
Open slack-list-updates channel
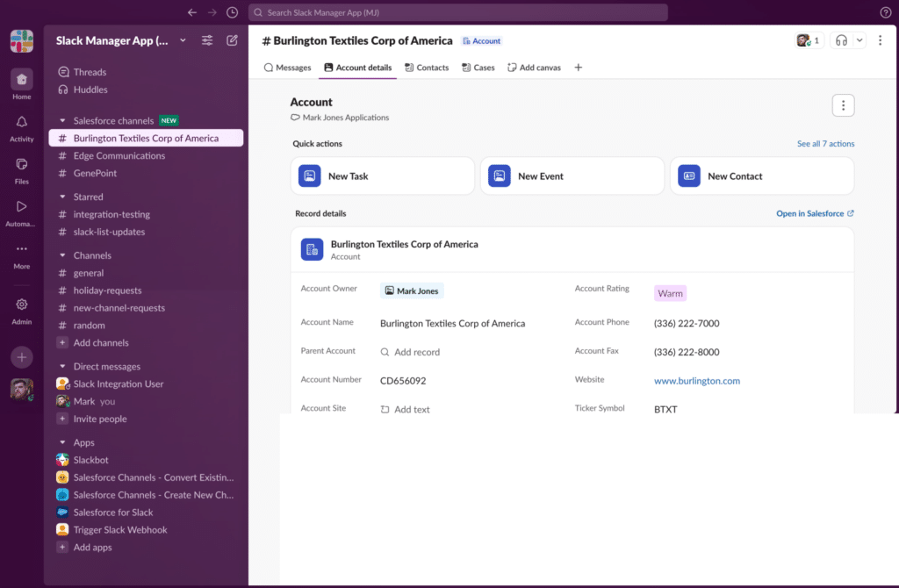pos(146,232)
